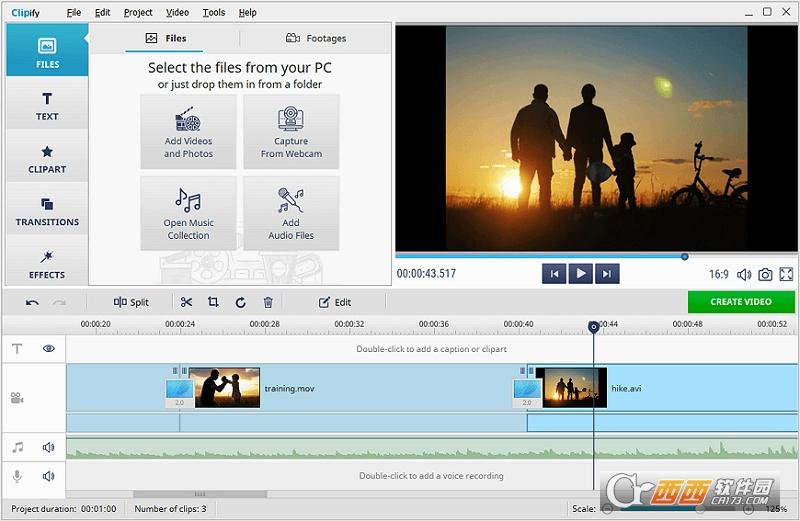
Task: Change the 16:9 aspect ratio
Action: tap(718, 275)
